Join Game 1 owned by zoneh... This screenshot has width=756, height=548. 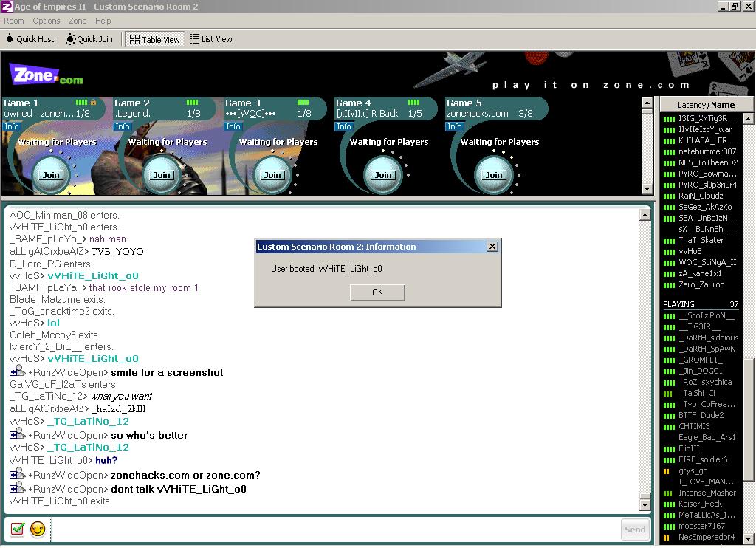point(51,175)
